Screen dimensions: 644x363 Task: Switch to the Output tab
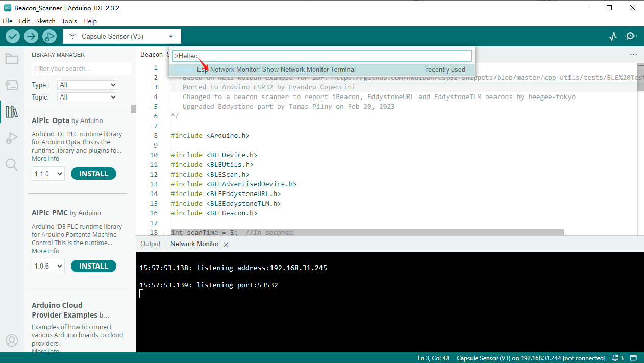coord(151,244)
